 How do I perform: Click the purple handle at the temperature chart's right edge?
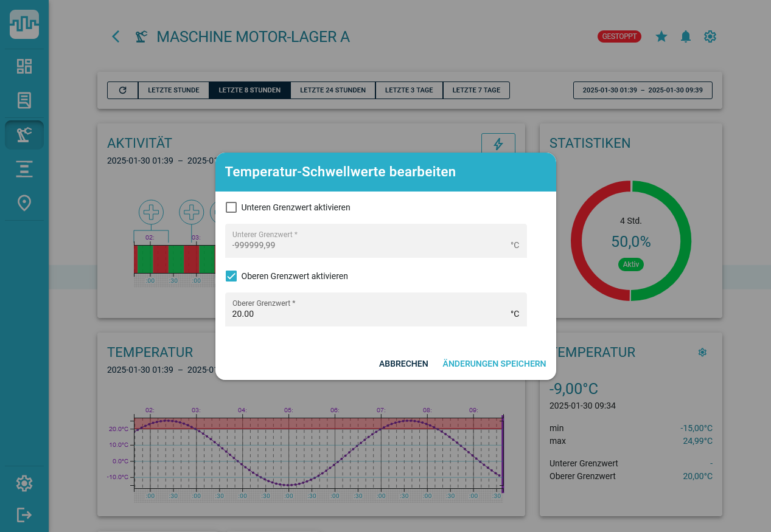point(503,453)
